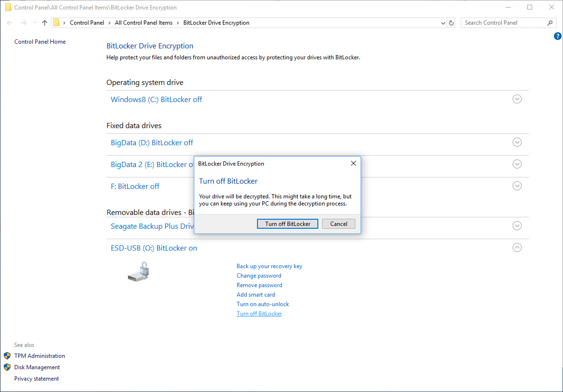Open Control Panel Home link
Screen dimensions: 563x392
pos(40,42)
